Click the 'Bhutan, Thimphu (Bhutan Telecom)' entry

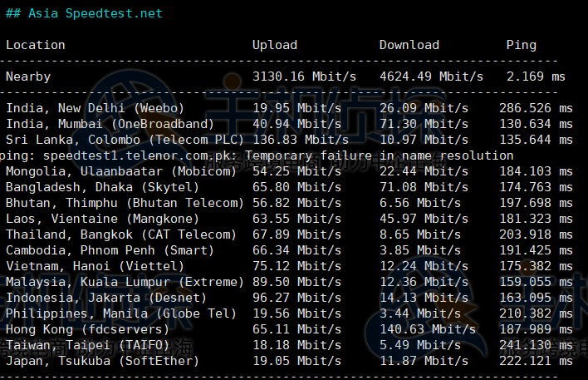[125, 203]
